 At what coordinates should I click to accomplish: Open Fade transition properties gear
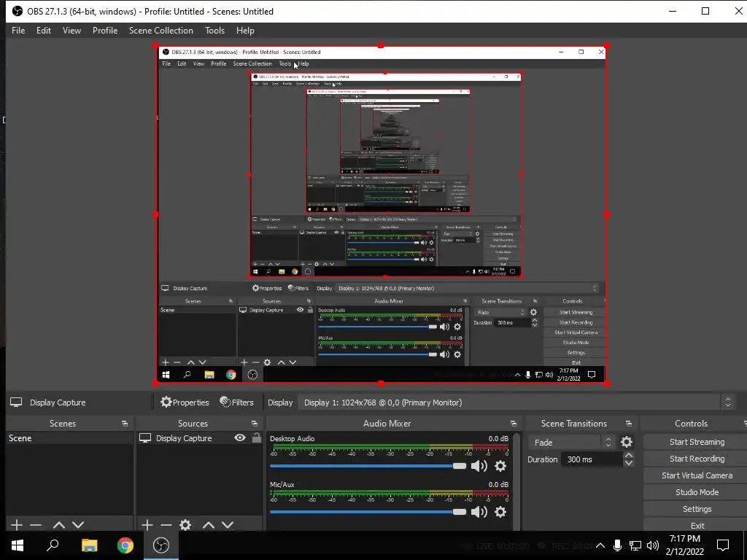pyautogui.click(x=627, y=443)
